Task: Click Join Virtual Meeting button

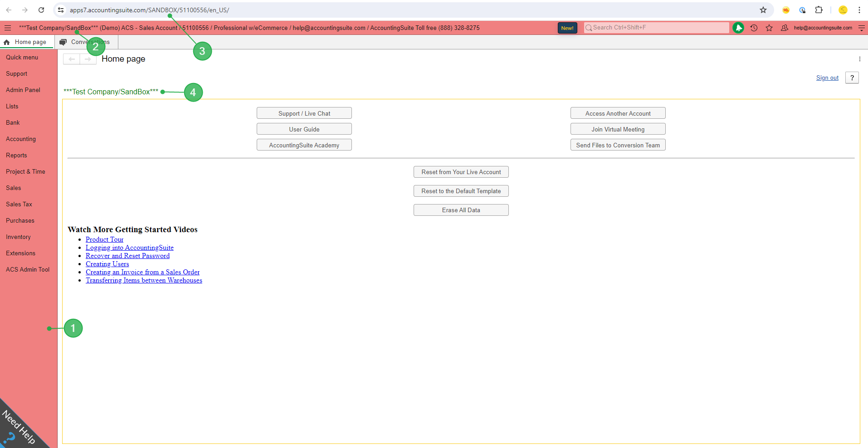Action: [618, 129]
